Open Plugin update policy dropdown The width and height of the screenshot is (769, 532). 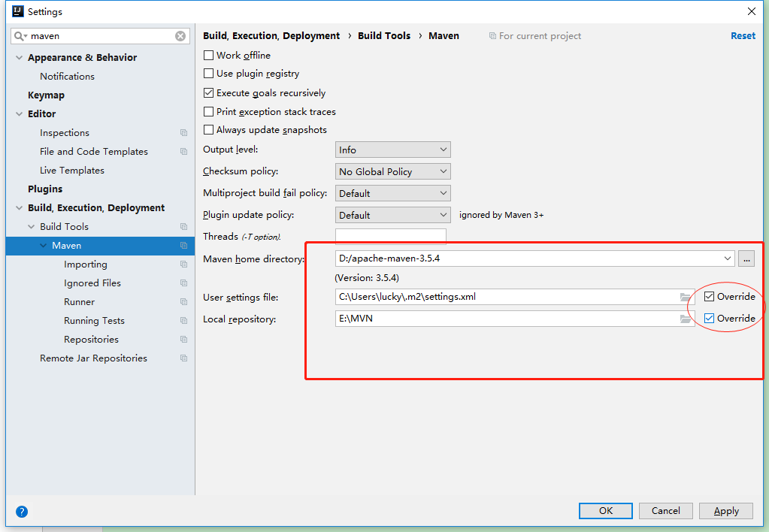point(393,215)
